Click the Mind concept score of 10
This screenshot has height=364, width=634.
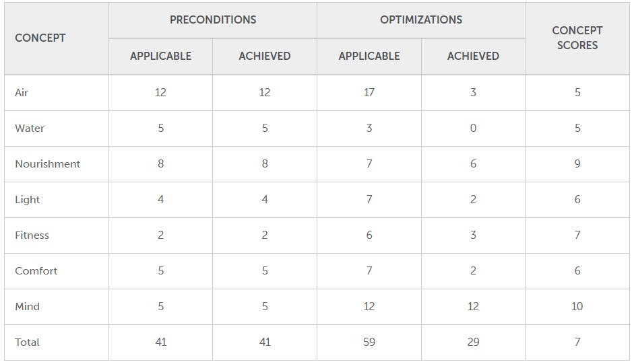point(577,307)
